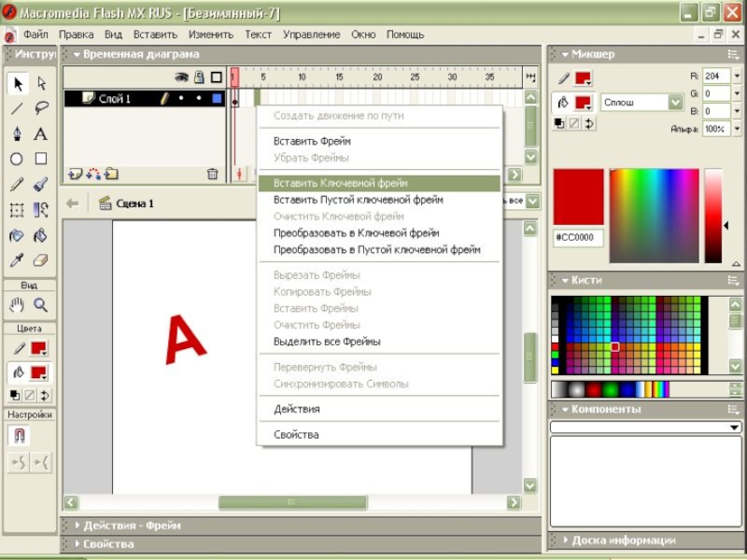The image size is (747, 560).
Task: Toggle show all layers as outlines
Action: 217,77
